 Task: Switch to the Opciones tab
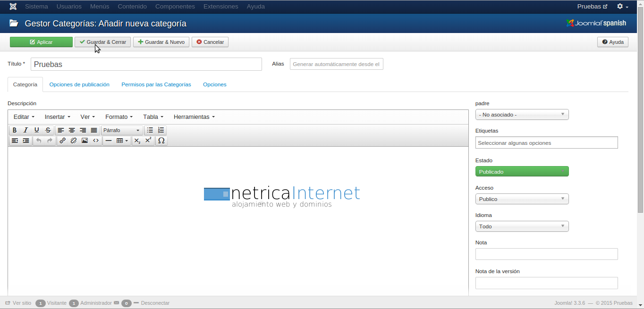pos(215,84)
